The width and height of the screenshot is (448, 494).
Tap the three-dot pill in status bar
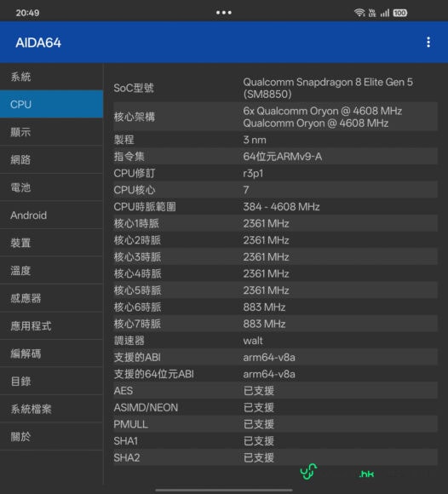(224, 13)
